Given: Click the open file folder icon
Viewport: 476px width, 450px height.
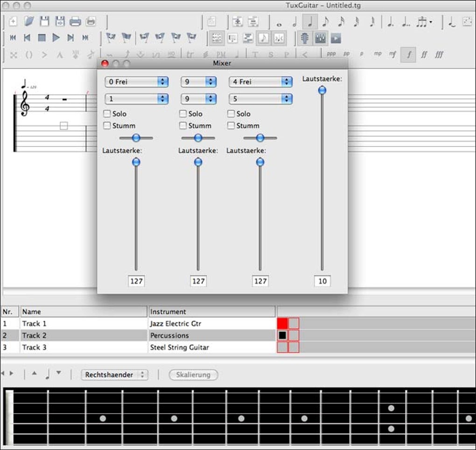Looking at the screenshot, I should coord(29,21).
